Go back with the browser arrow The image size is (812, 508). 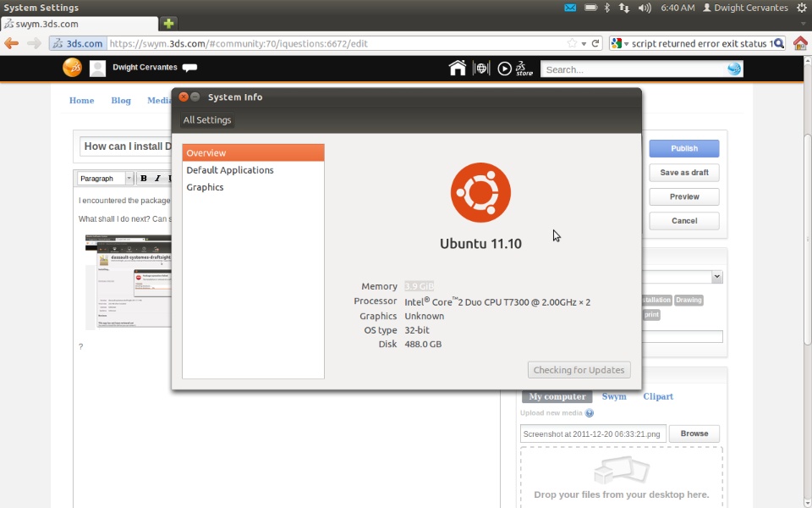(11, 43)
